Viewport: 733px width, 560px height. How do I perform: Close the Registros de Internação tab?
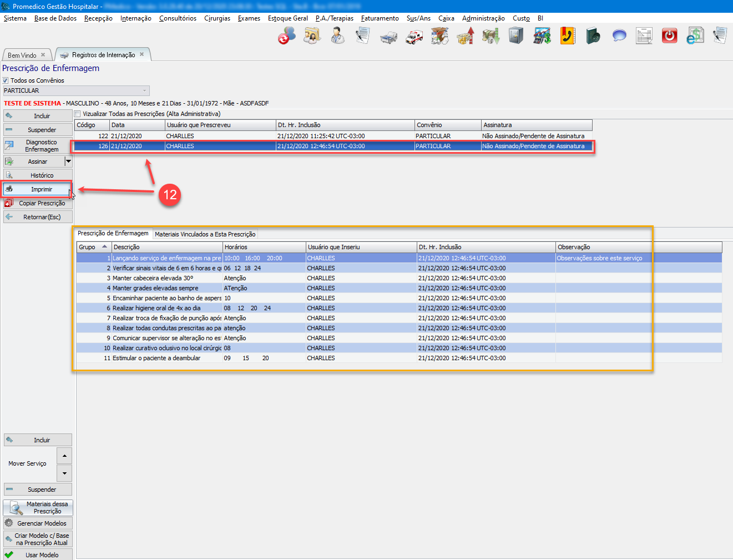pyautogui.click(x=142, y=54)
